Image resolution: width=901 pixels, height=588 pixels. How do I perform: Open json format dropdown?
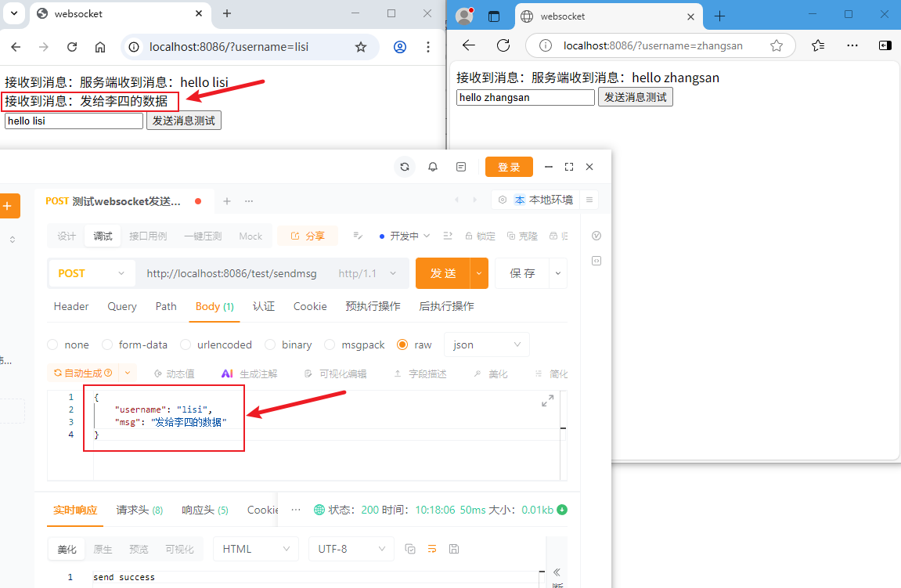(487, 345)
